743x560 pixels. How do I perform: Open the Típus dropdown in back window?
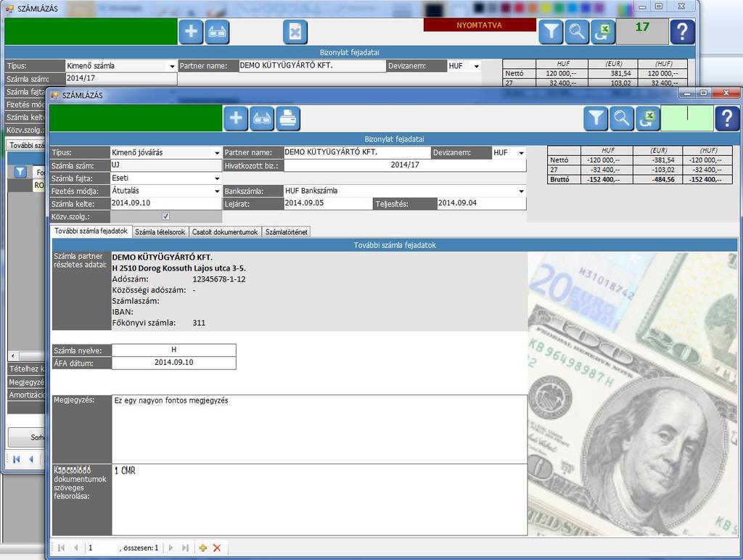pos(173,66)
